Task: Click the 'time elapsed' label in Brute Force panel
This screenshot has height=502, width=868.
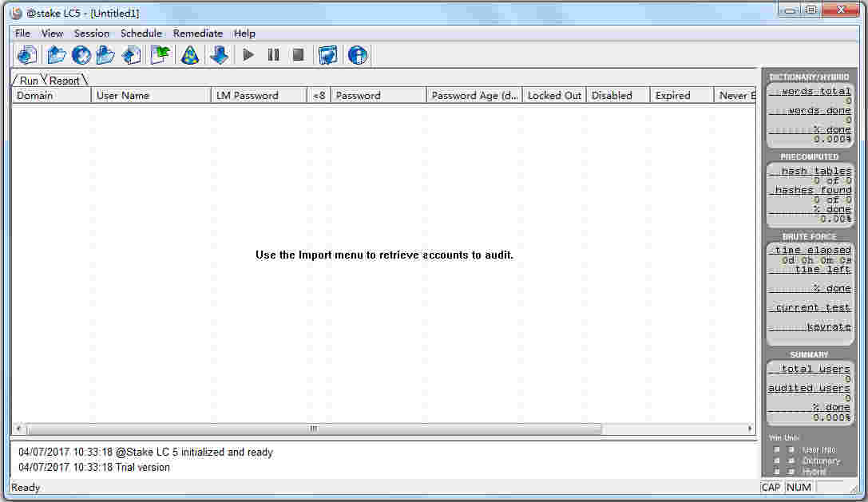Action: click(x=813, y=250)
